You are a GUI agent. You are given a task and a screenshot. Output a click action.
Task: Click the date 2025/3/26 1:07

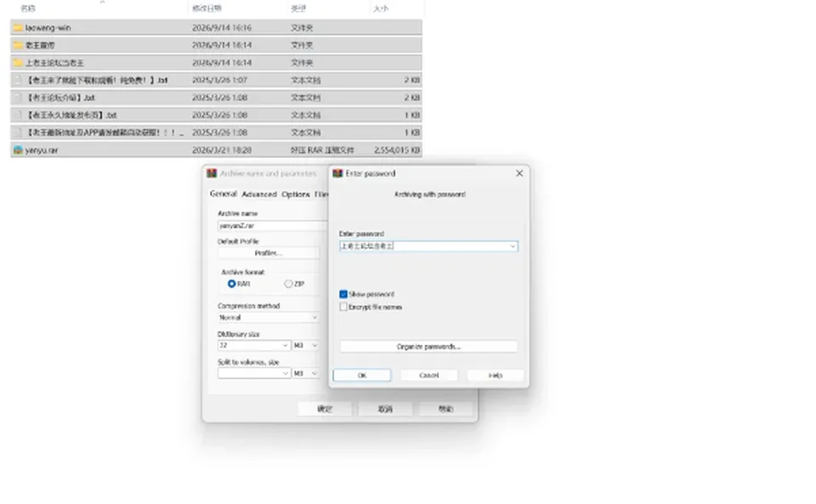(x=219, y=80)
